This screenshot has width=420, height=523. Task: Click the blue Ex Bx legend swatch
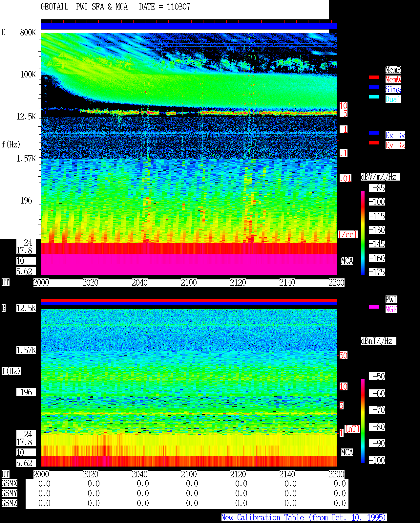pos(374,133)
